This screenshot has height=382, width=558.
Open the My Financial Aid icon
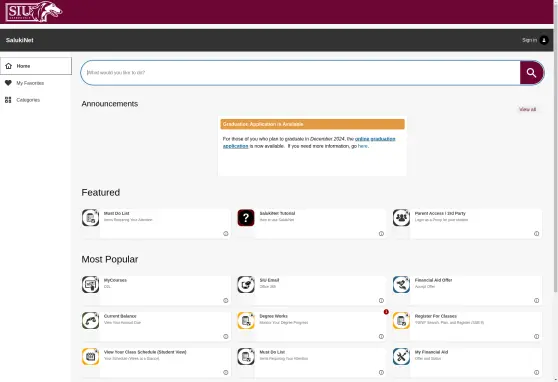(401, 356)
